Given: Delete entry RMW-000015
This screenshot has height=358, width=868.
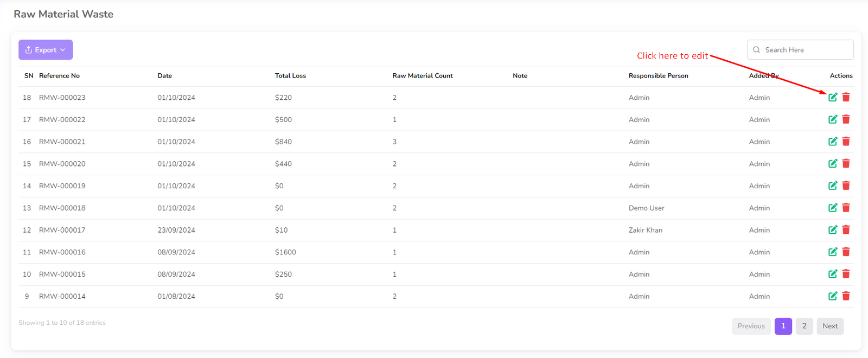Looking at the screenshot, I should click(x=846, y=274).
